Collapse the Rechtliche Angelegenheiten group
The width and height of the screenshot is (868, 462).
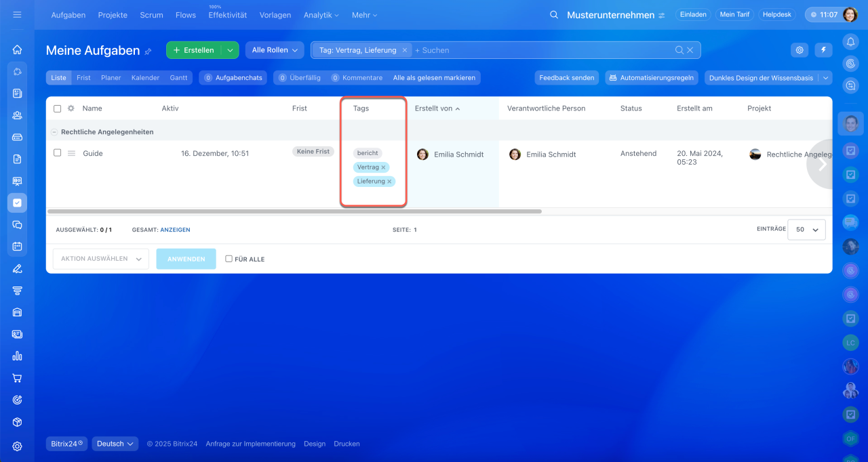pyautogui.click(x=54, y=132)
